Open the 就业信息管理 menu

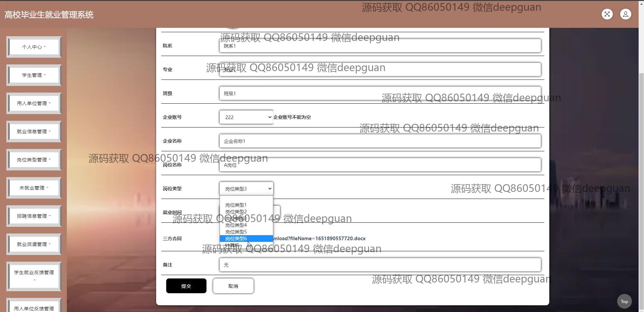(x=34, y=132)
